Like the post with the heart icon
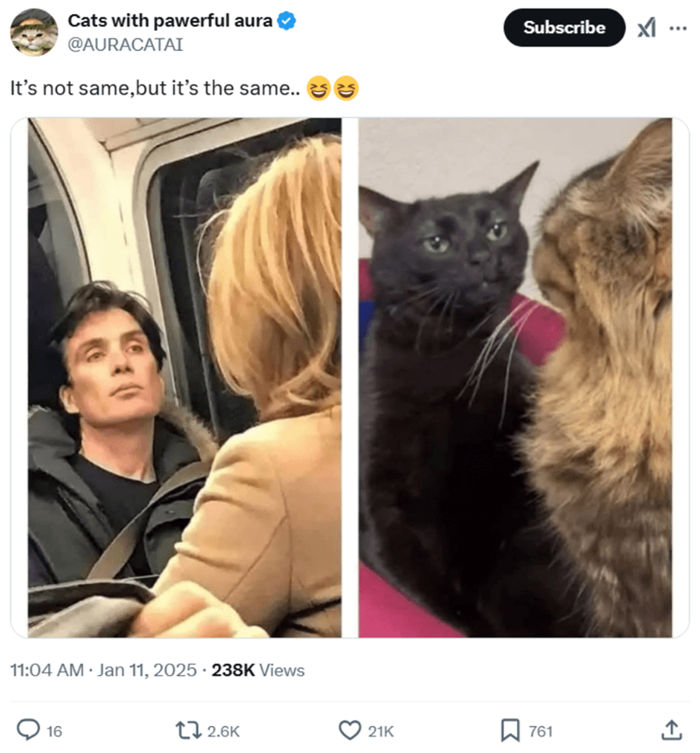The height and width of the screenshot is (753, 700). 349,729
